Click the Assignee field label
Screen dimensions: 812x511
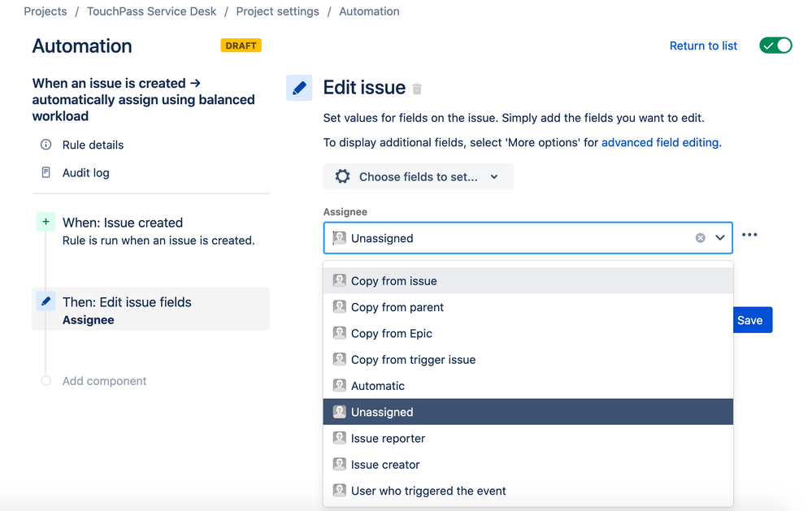345,212
